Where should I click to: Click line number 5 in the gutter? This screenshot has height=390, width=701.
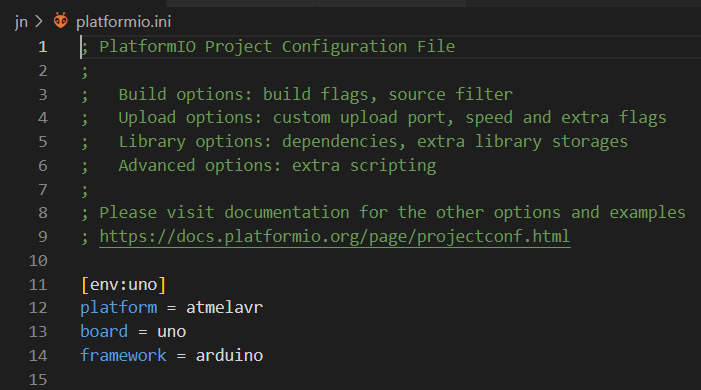point(42,142)
